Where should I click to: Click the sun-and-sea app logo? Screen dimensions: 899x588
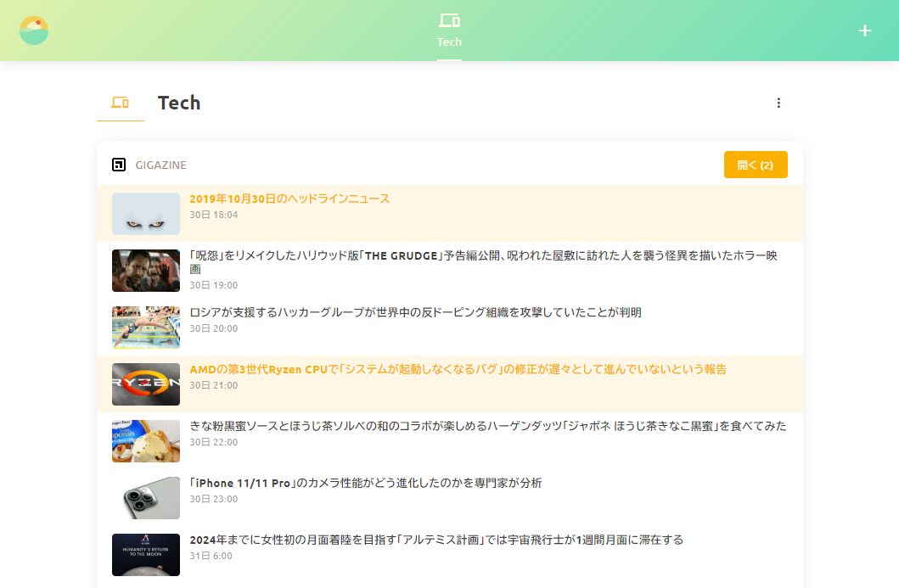[34, 31]
